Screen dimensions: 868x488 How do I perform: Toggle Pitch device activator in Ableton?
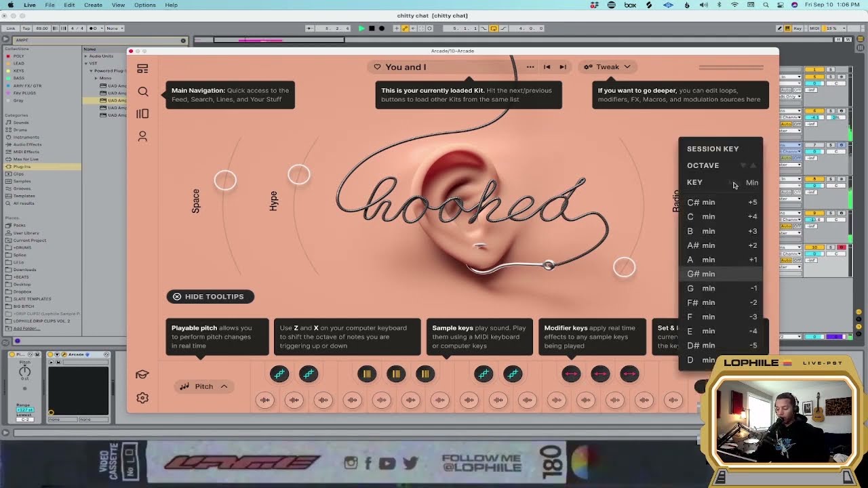[x=12, y=354]
